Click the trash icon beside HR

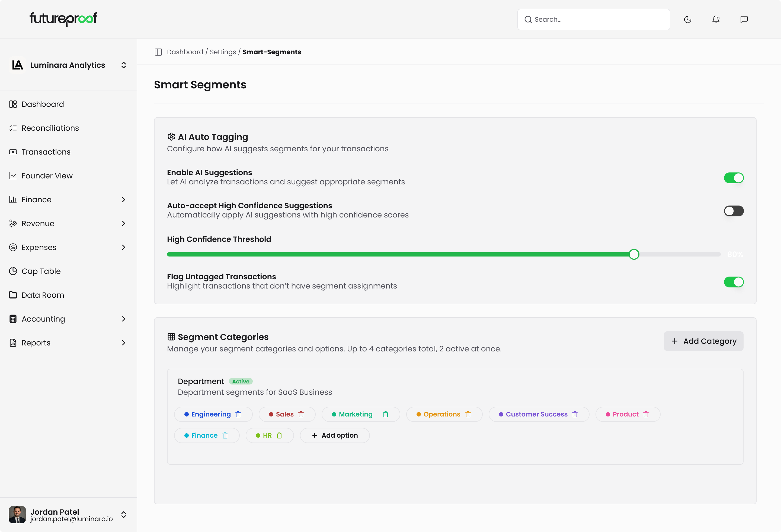(x=279, y=435)
